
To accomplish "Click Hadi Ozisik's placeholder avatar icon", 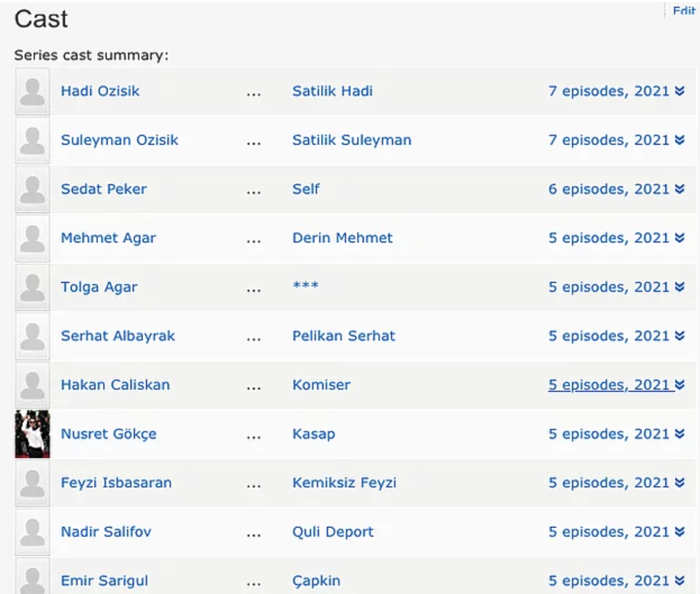I will coord(32,92).
